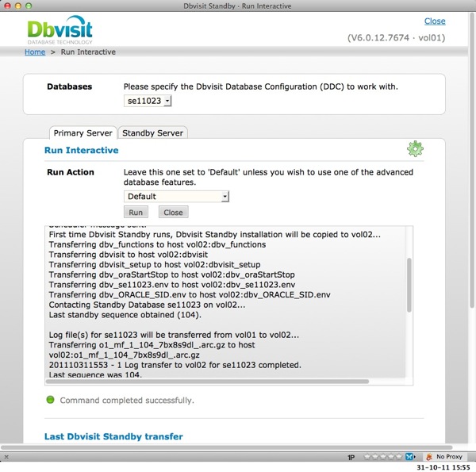Click the Run button
The image size is (476, 472).
point(136,212)
